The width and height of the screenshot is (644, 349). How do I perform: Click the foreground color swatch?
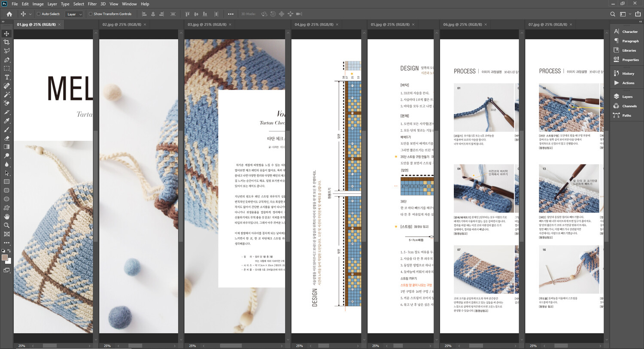point(5,258)
